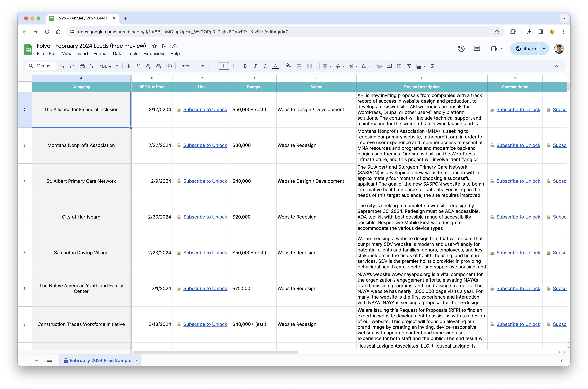Viewport: 588px width, 389px height.
Task: Insert a chart
Action: point(399,66)
